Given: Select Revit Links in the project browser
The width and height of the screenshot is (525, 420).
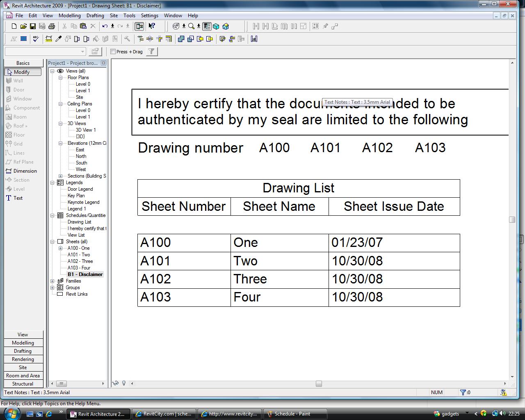Looking at the screenshot, I should click(77, 294).
